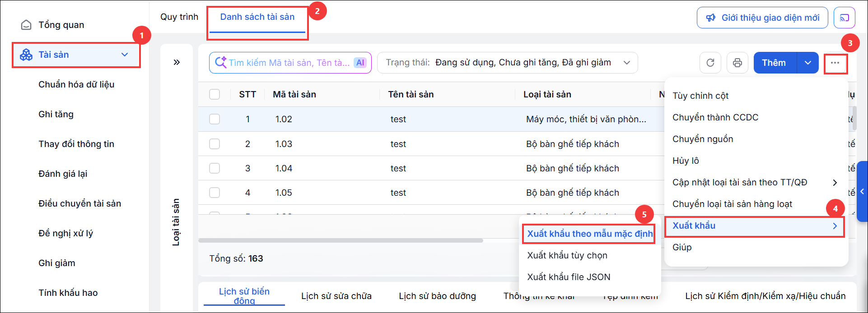Sort by Loại tài sản column header

click(547, 94)
